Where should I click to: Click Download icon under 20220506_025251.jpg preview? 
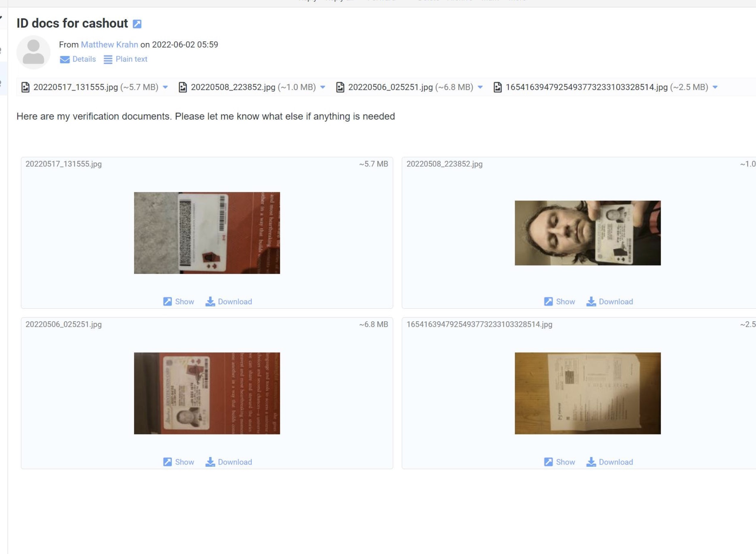(x=210, y=462)
